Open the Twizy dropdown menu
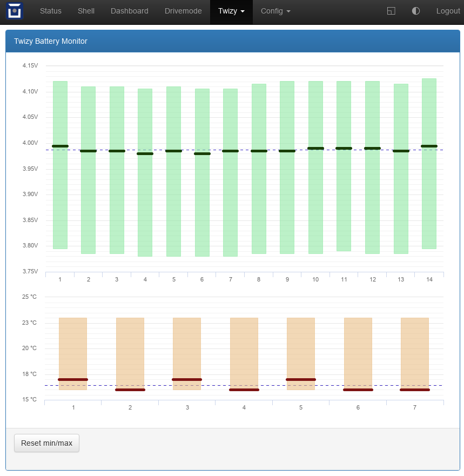Viewport: 464px width, 476px height. tap(231, 11)
